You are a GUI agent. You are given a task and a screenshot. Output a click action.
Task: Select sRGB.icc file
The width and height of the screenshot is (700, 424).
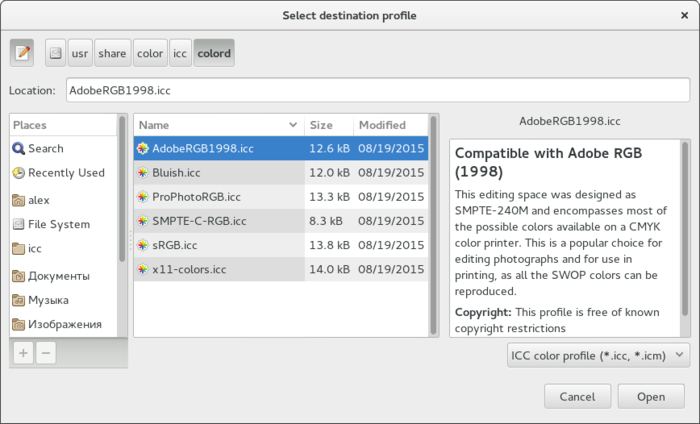281,245
